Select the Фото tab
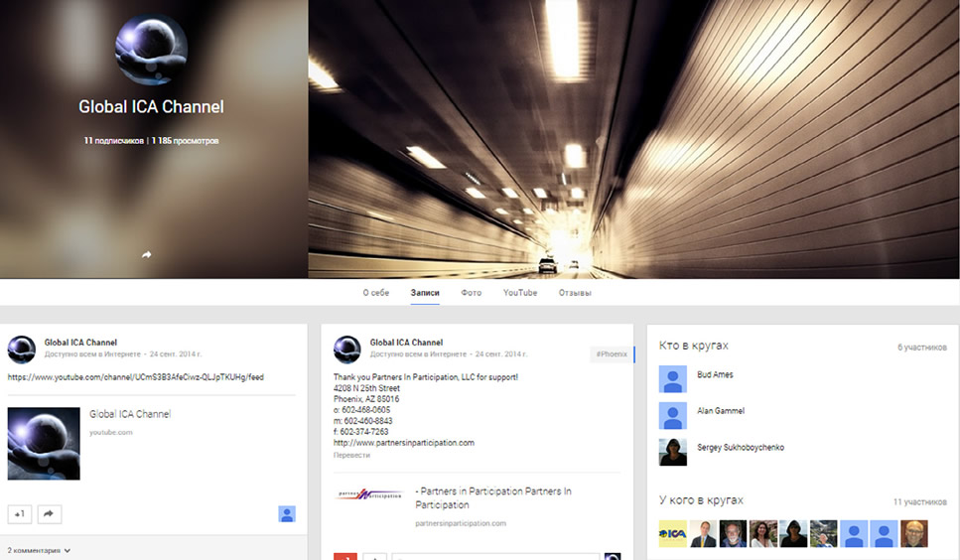Viewport: 960px width, 560px height. tap(472, 293)
